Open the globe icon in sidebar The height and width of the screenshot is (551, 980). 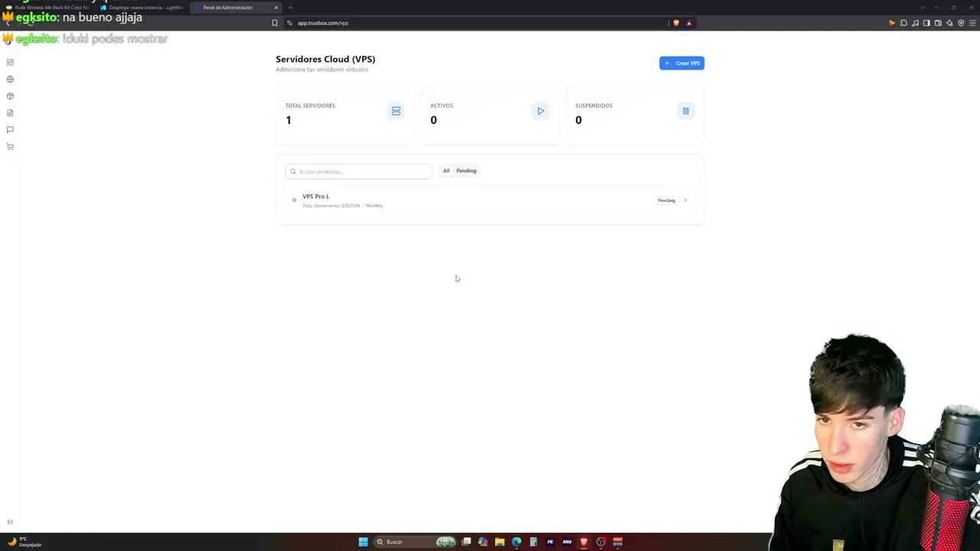coord(10,79)
